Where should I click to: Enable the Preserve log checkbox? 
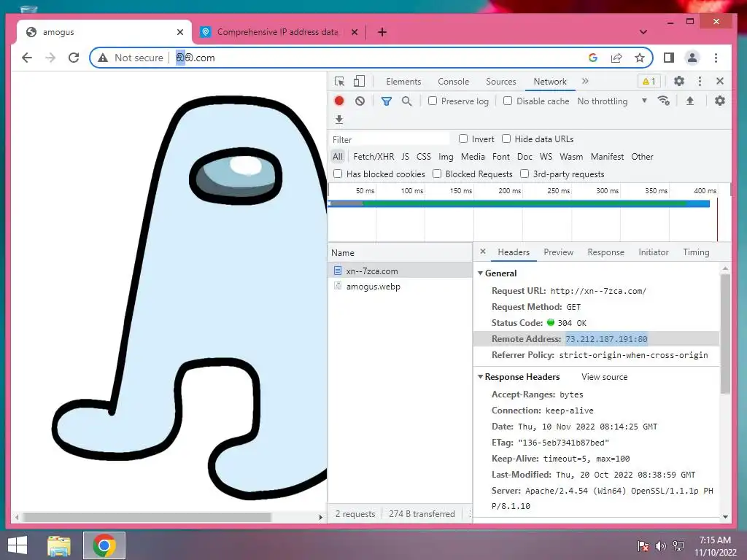(x=433, y=101)
